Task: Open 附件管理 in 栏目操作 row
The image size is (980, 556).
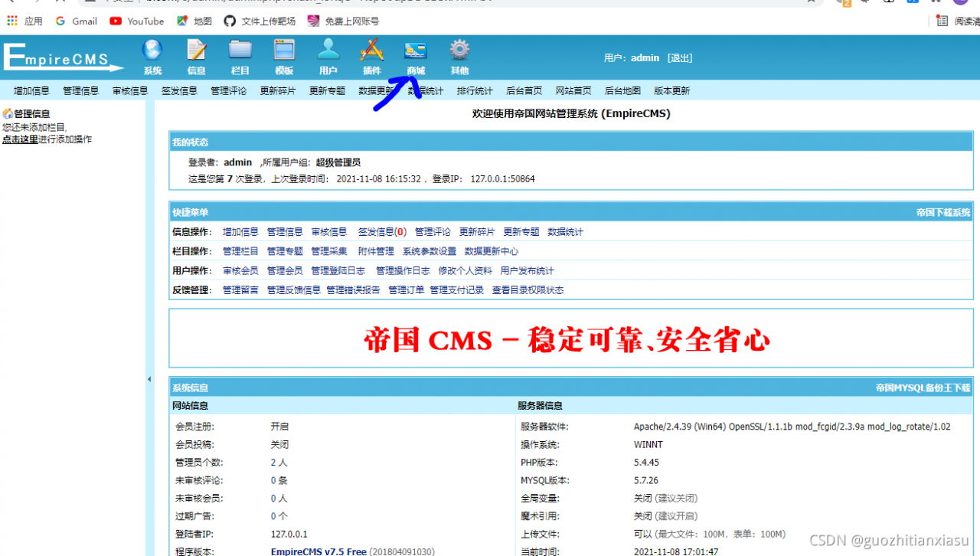Action: click(376, 250)
